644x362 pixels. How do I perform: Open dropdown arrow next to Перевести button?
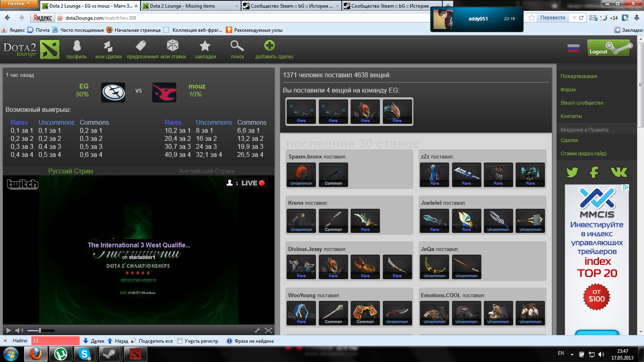point(574,18)
